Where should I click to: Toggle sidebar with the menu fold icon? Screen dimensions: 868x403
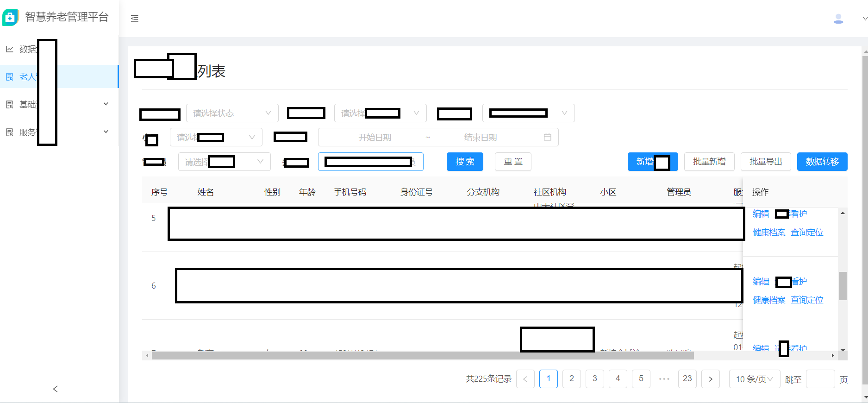(135, 19)
